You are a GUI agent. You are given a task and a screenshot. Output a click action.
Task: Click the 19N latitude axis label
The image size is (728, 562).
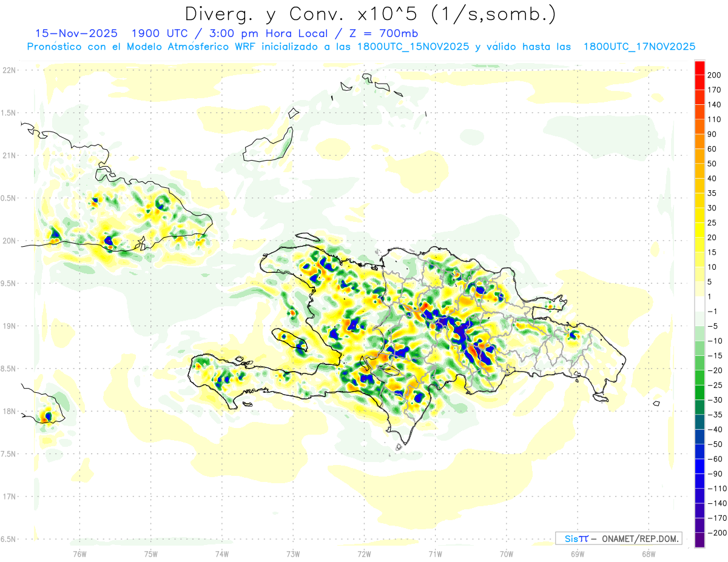coord(9,326)
